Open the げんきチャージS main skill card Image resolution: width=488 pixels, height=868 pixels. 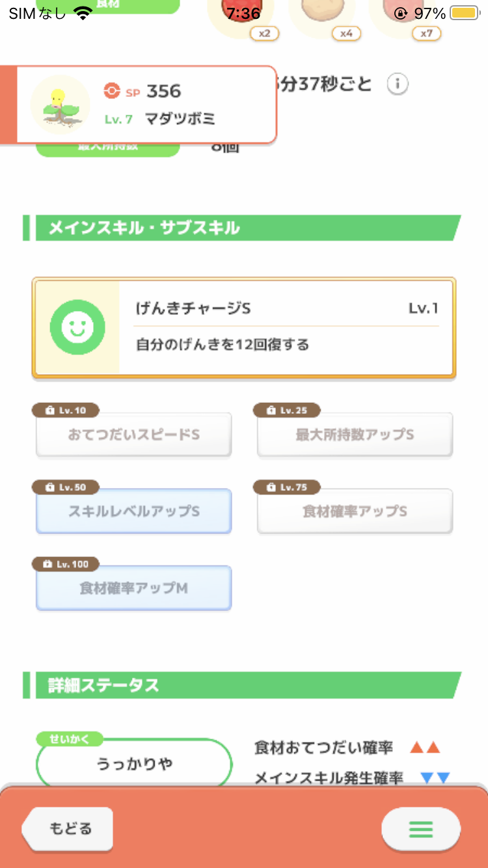click(x=244, y=327)
